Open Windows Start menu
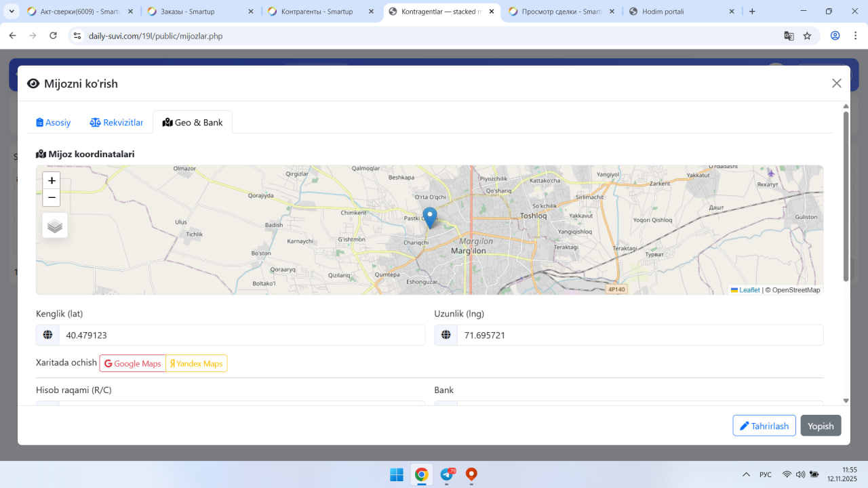The image size is (868, 488). (x=397, y=474)
